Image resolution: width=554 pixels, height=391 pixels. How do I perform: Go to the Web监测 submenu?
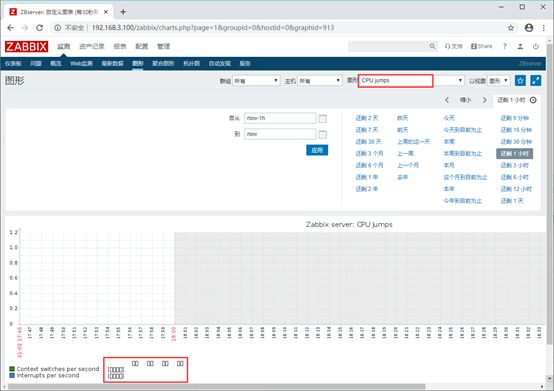tap(81, 64)
